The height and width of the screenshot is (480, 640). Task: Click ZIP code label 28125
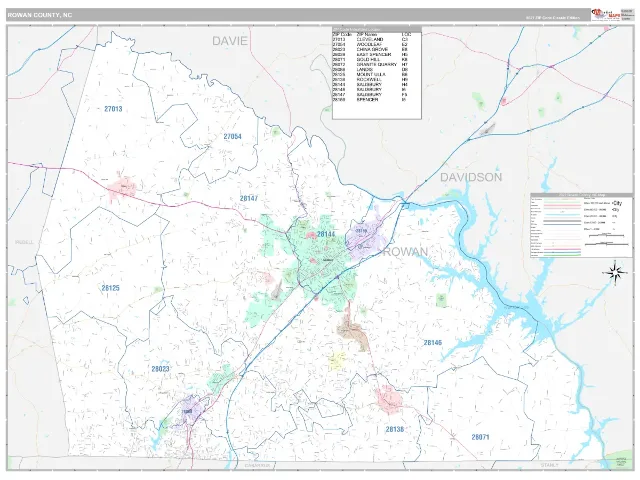[110, 288]
